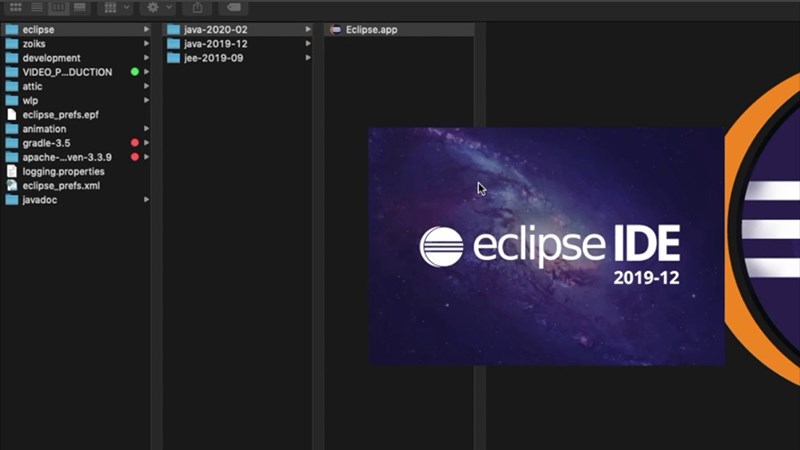The height and width of the screenshot is (450, 800).
Task: Switch Finder to list view
Action: tap(37, 7)
